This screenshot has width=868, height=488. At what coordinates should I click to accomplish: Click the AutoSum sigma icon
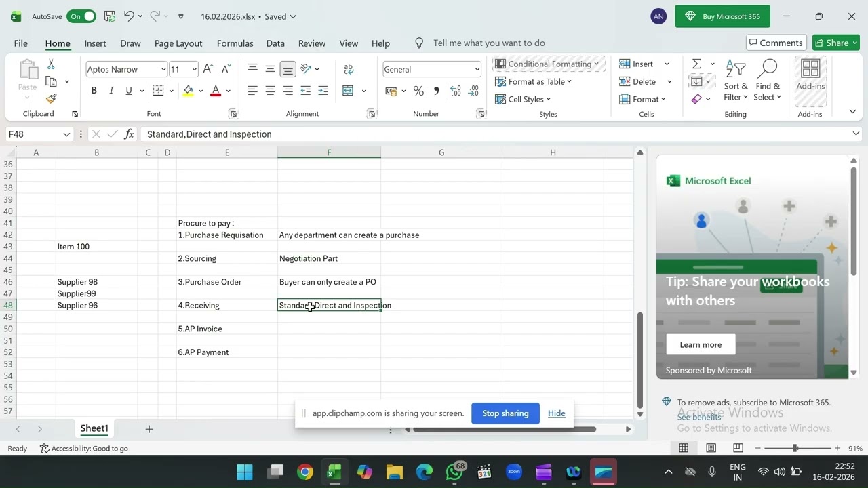[x=696, y=64]
